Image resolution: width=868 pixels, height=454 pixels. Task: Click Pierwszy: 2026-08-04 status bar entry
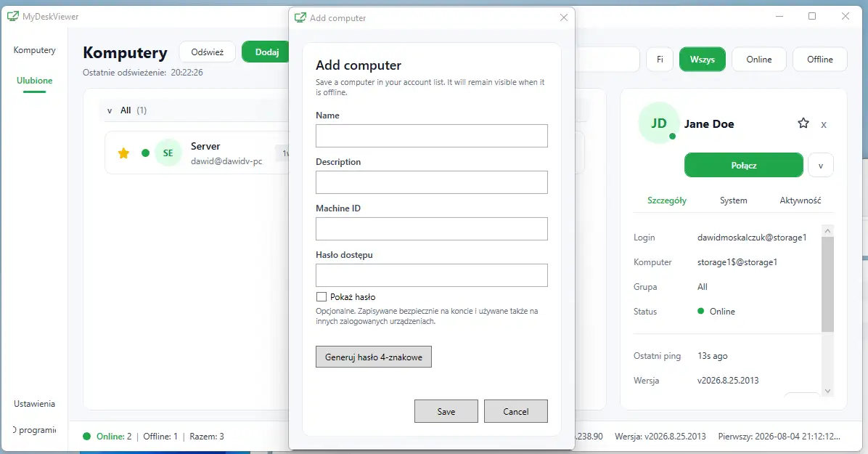pyautogui.click(x=779, y=437)
